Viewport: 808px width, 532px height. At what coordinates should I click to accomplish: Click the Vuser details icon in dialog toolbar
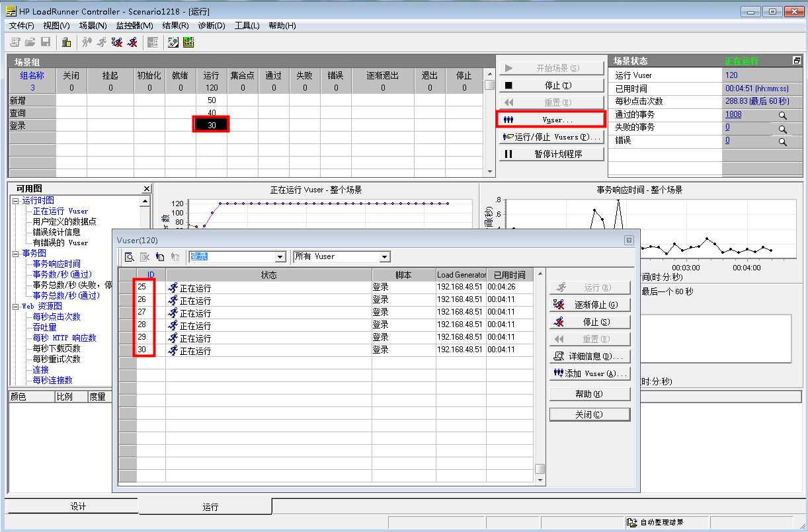130,257
